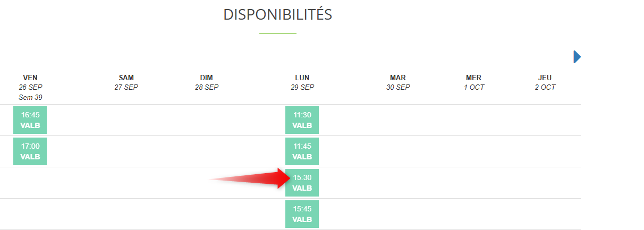Click the MER day column header
The image size is (644, 230).
click(473, 78)
